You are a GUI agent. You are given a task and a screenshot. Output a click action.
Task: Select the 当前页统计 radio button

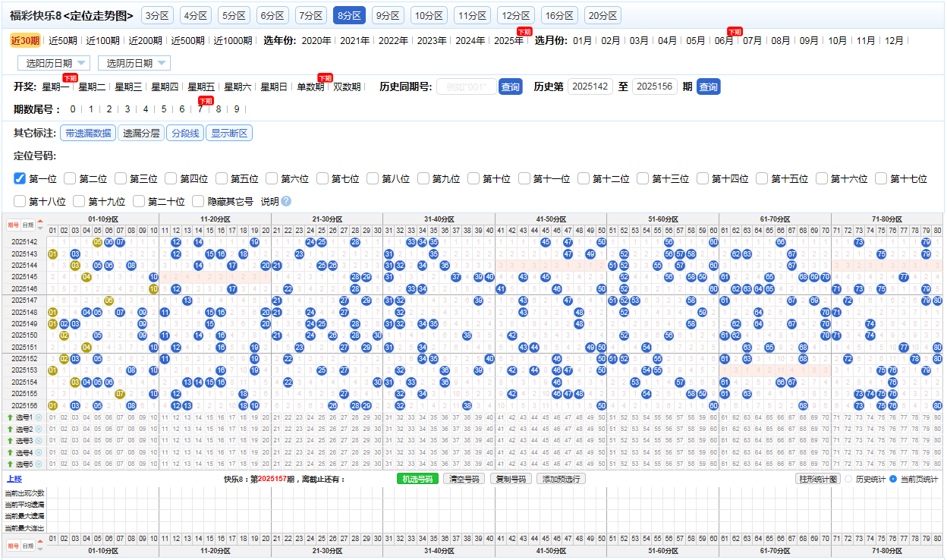(x=893, y=479)
